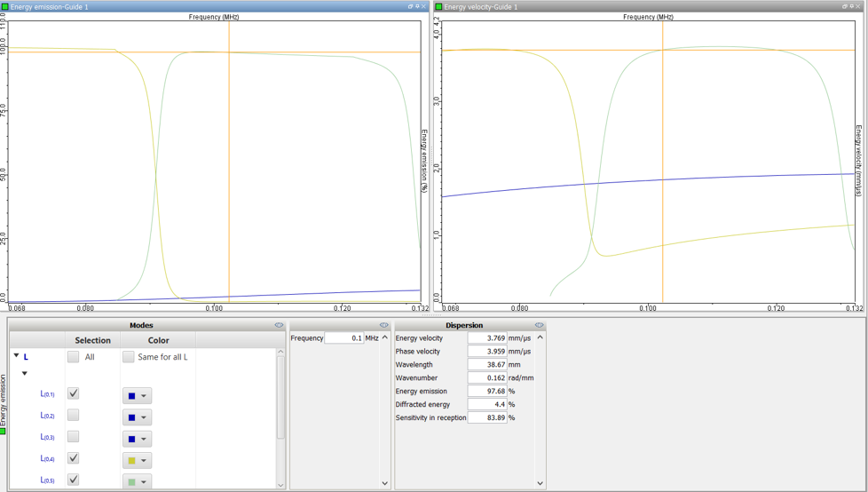Viewport: 868px width, 492px height.
Task: Click scroll up arrow in Modes list
Action: [280, 352]
